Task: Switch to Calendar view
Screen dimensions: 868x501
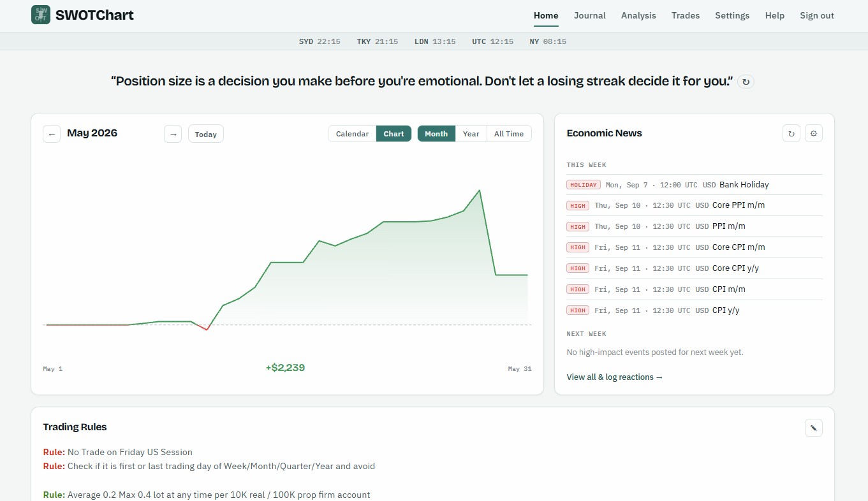Action: 352,134
